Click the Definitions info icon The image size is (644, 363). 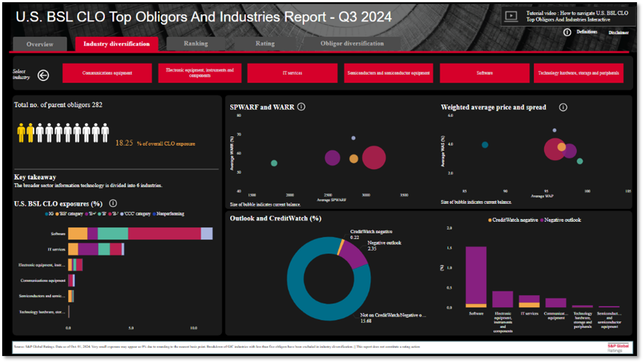tap(567, 32)
